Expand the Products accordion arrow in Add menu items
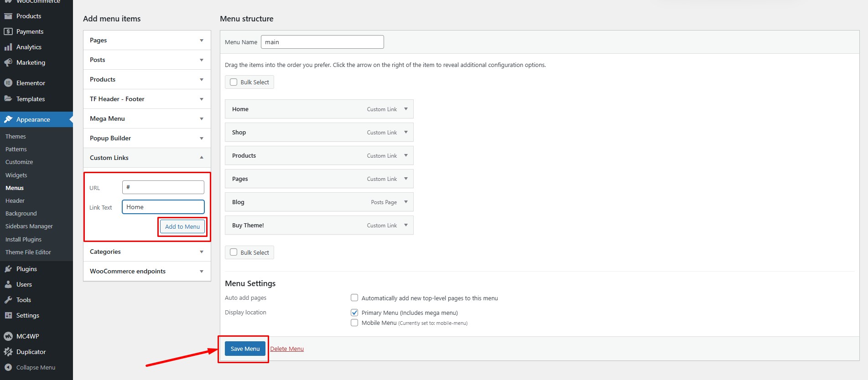 pyautogui.click(x=202, y=80)
